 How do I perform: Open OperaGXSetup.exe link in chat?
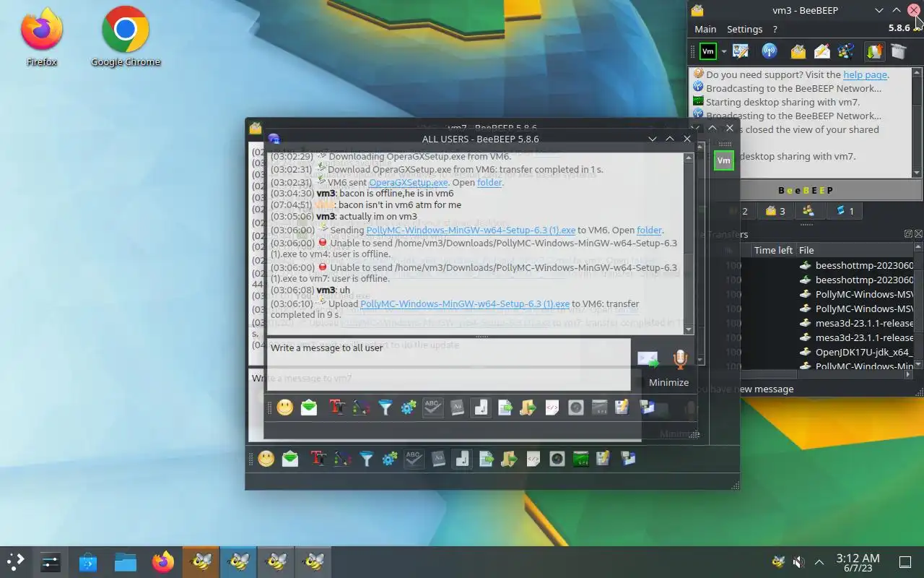point(409,183)
